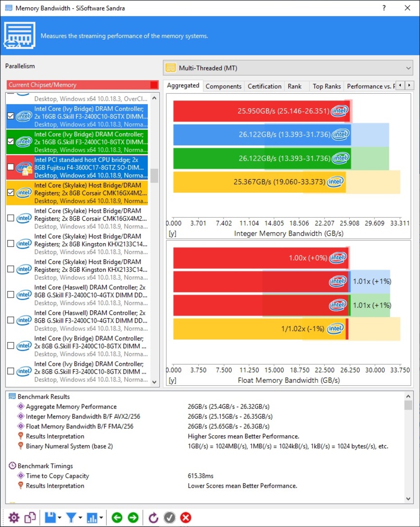The height and width of the screenshot is (527, 420).
Task: Click diamond icon beside Aggregate Memory Performance
Action: (x=20, y=406)
